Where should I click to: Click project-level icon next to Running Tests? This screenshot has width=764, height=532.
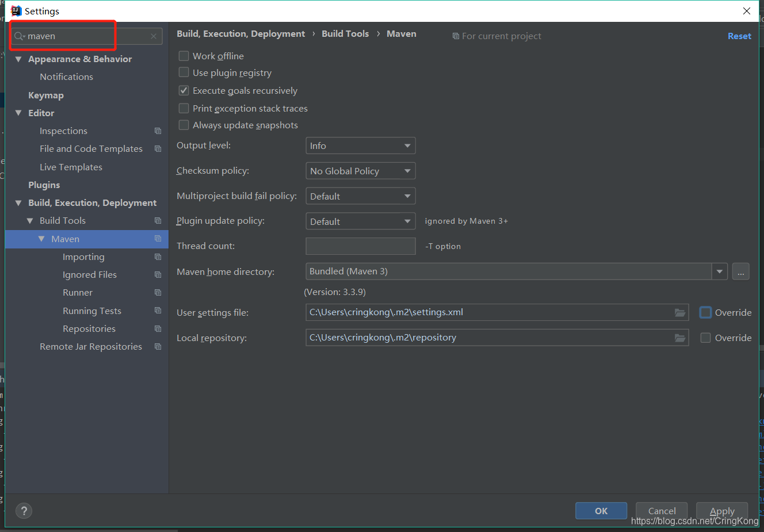point(158,311)
